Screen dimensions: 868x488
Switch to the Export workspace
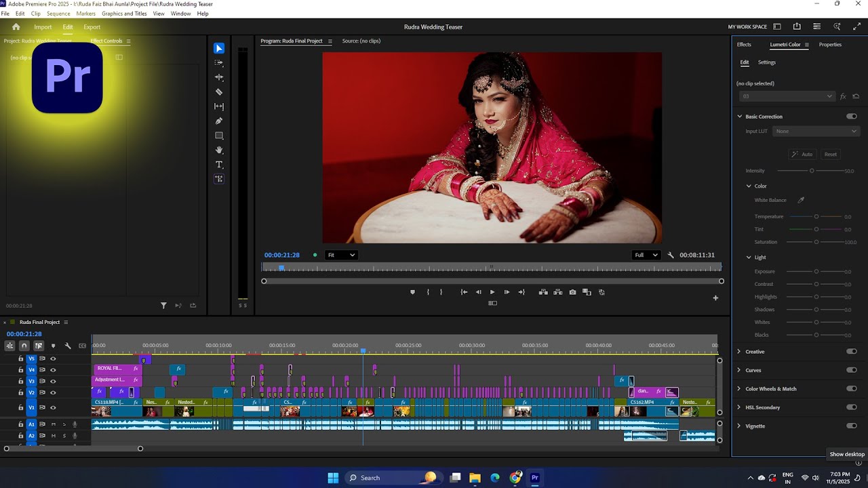point(92,27)
